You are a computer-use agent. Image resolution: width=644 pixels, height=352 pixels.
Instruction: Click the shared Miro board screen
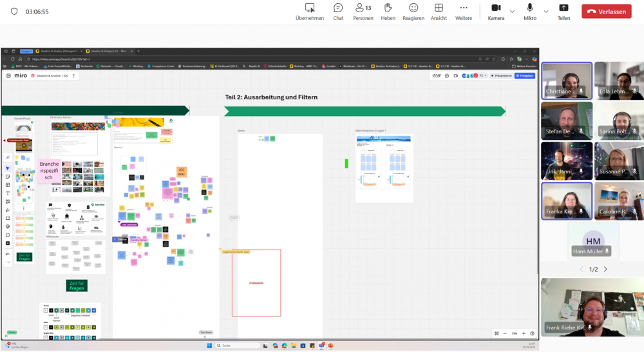pos(269,193)
